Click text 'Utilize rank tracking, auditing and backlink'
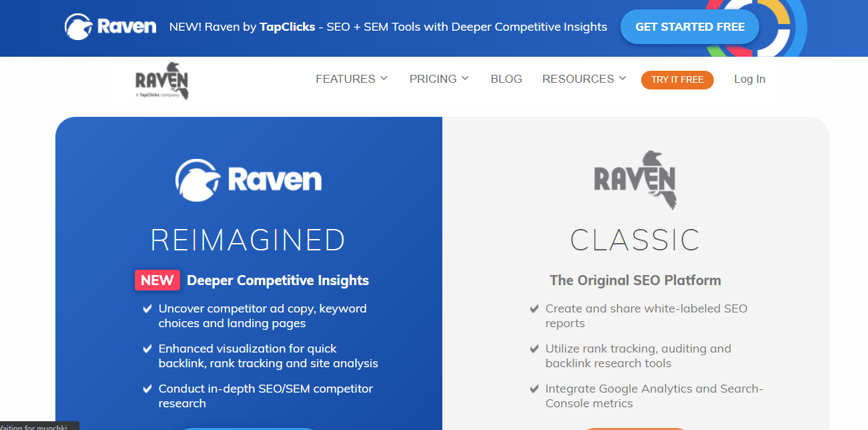Image resolution: width=868 pixels, height=430 pixels. pos(638,356)
